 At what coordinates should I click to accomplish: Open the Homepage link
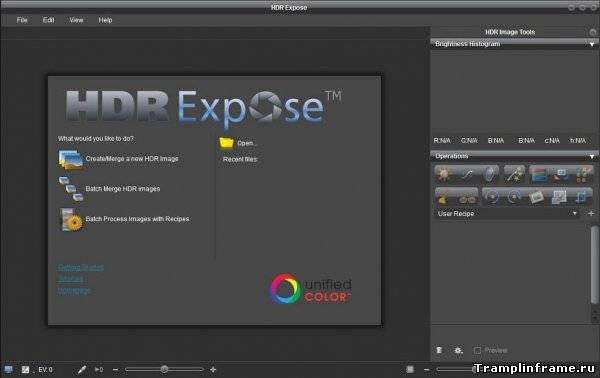[x=74, y=290]
